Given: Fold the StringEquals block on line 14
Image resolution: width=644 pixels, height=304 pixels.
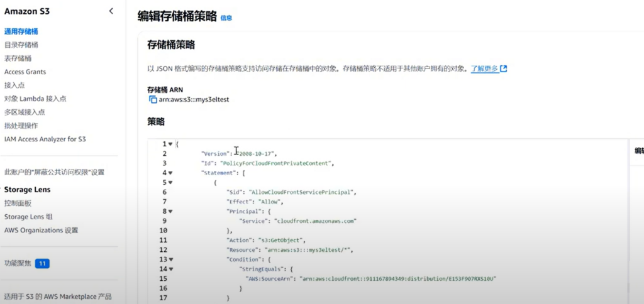Looking at the screenshot, I should (170, 269).
